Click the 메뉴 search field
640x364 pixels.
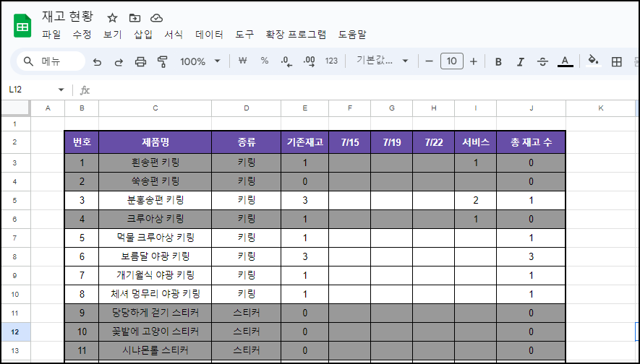51,61
